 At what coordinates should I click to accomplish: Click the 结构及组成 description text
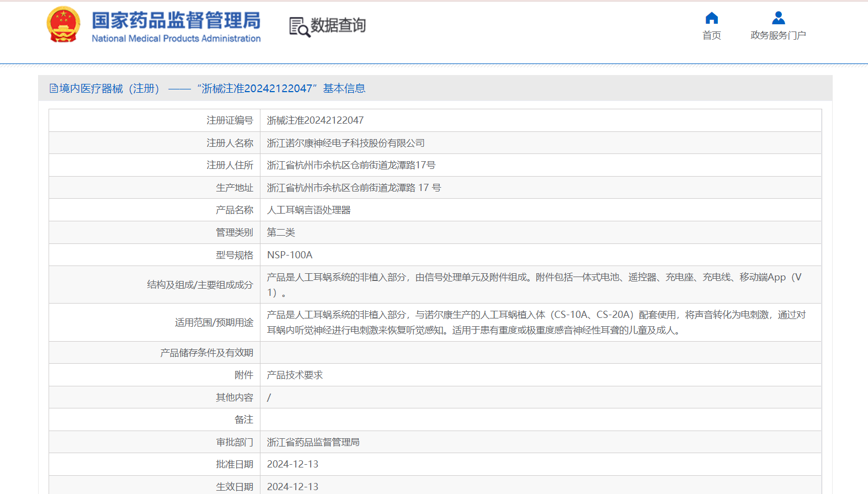click(x=534, y=285)
